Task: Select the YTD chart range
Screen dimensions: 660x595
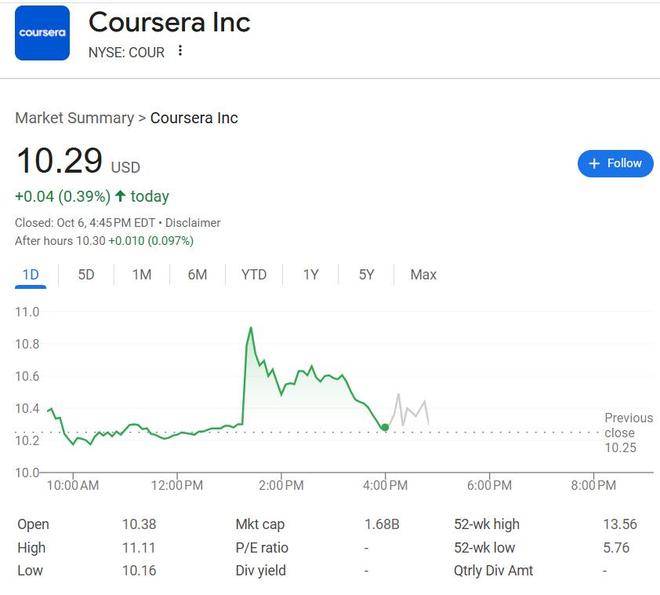Action: (x=254, y=274)
